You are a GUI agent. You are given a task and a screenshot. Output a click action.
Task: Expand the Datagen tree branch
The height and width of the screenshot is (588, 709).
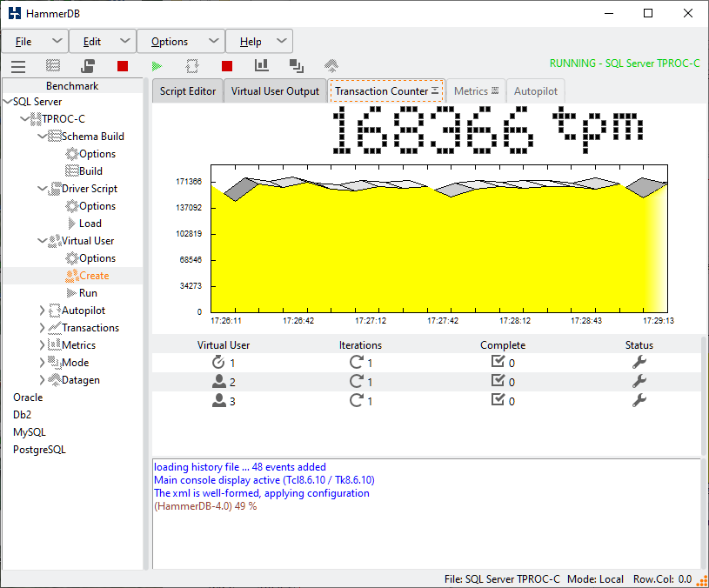(42, 380)
